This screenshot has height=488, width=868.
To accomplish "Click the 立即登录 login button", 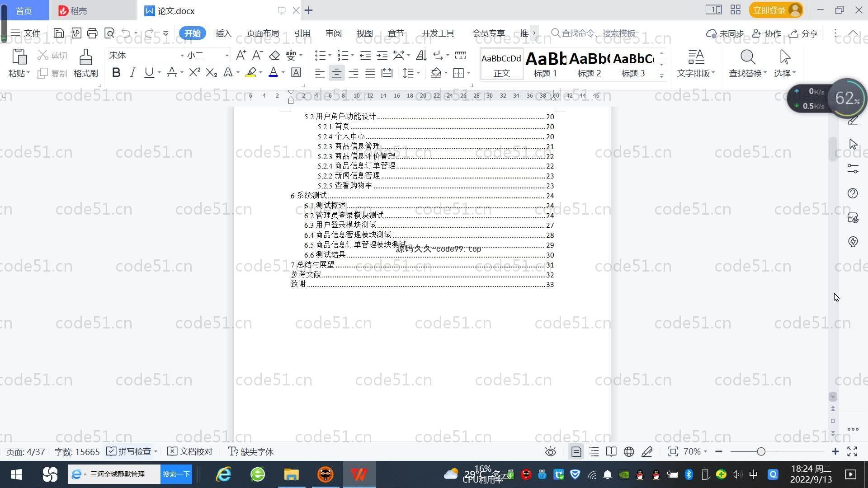I will pyautogui.click(x=776, y=10).
